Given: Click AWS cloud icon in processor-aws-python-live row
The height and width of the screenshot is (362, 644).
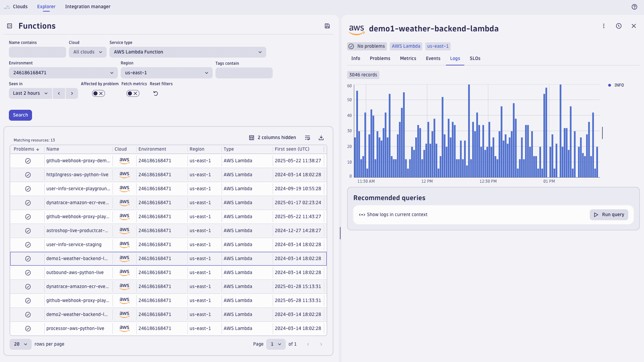Looking at the screenshot, I should pyautogui.click(x=124, y=328).
